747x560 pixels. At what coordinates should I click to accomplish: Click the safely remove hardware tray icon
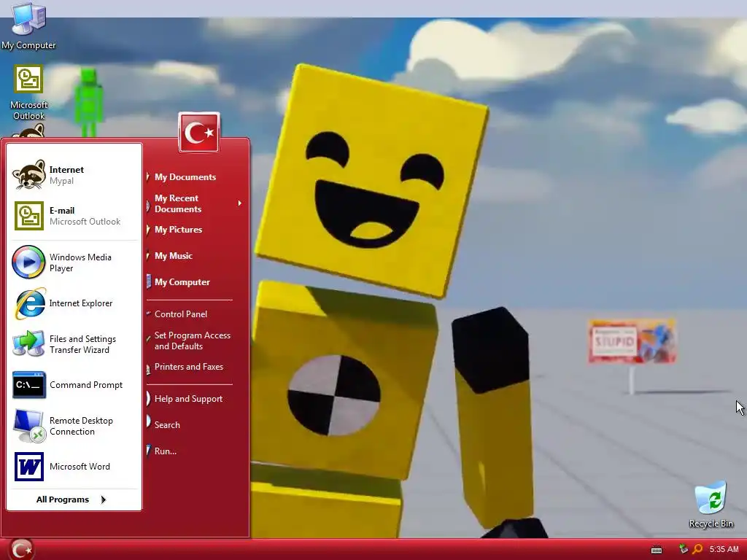coord(684,549)
